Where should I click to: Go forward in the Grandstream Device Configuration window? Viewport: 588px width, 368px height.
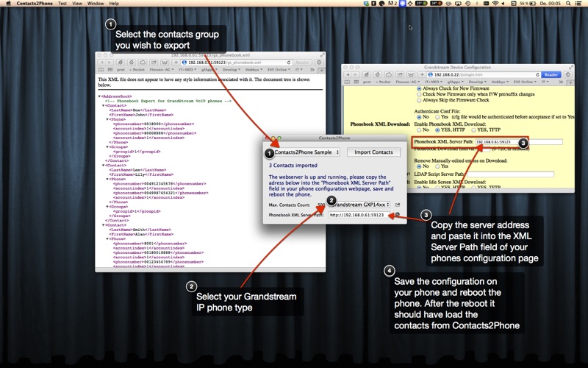[x=356, y=75]
